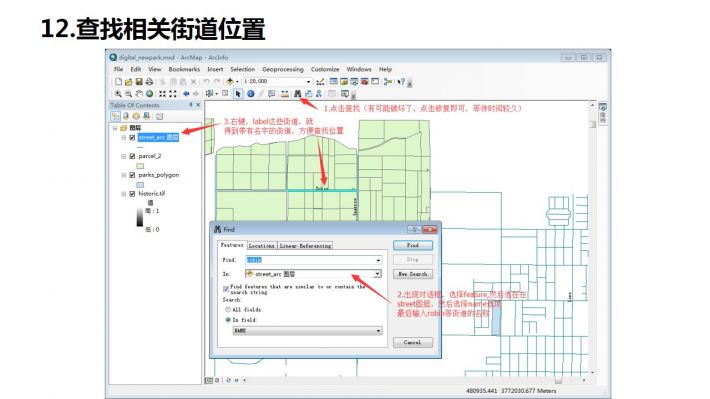This screenshot has height=399, width=710.
Task: Click the Add Data icon
Action: click(230, 82)
